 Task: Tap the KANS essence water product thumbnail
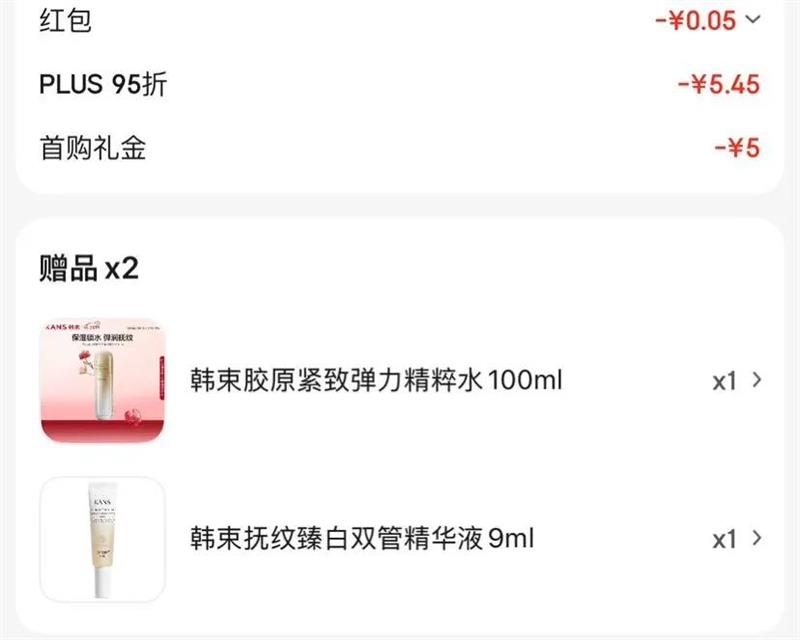coord(103,380)
